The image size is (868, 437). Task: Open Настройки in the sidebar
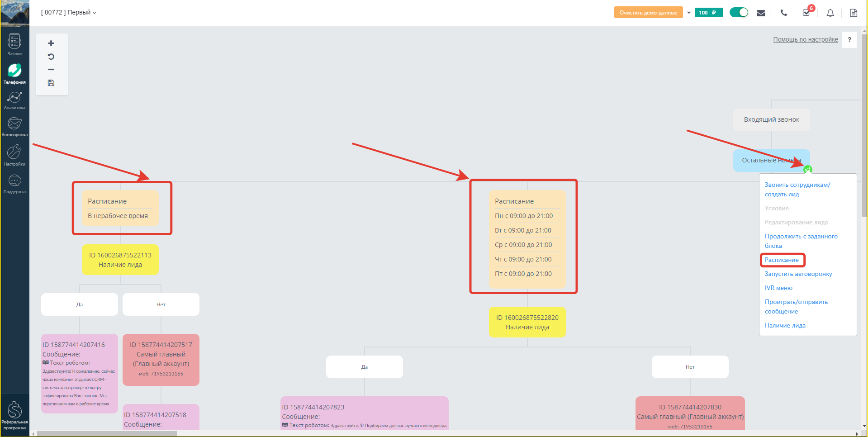click(14, 155)
